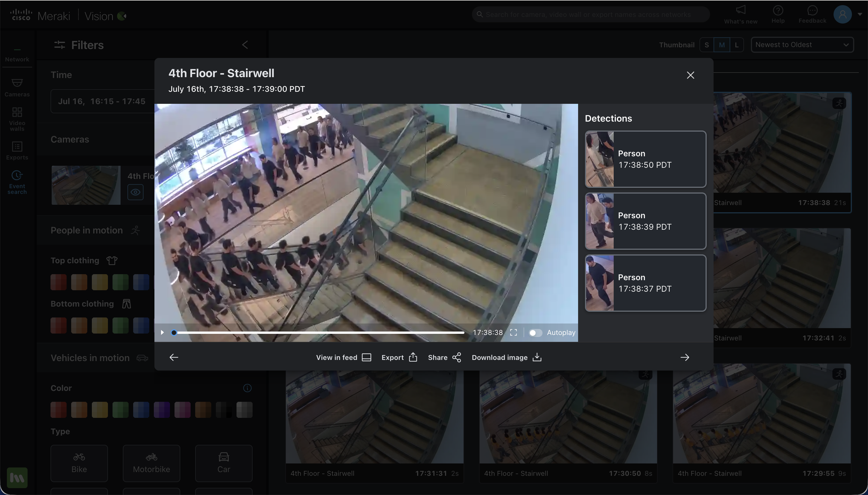Close the 4th Floor Stairwell dialog
868x495 pixels.
tap(690, 75)
